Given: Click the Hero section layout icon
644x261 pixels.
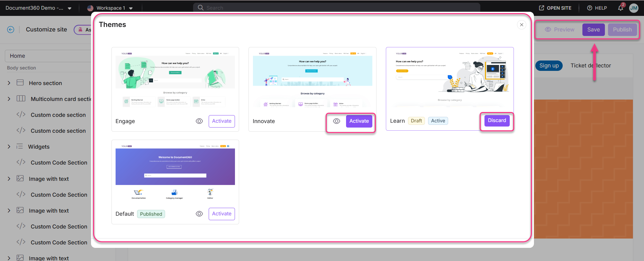Looking at the screenshot, I should click(x=20, y=83).
